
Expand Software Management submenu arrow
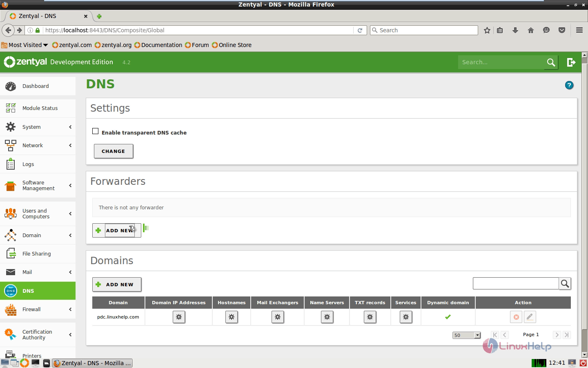[70, 186]
